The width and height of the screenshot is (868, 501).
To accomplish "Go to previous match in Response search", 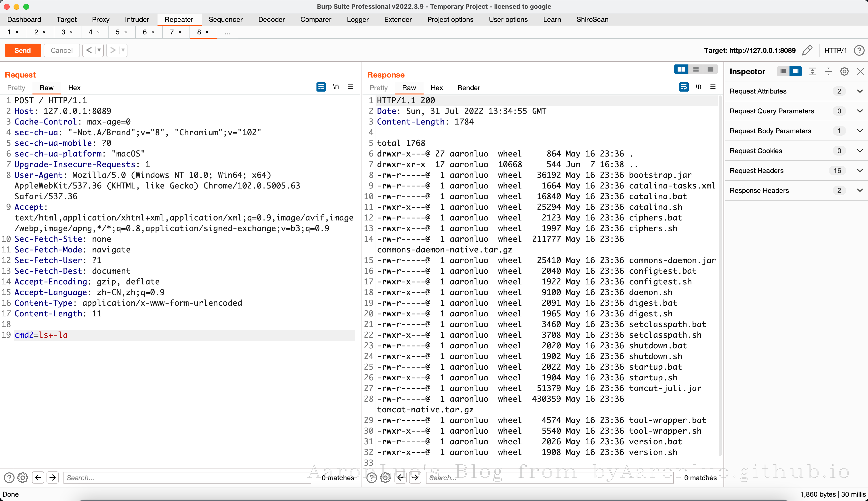I will coord(401,478).
